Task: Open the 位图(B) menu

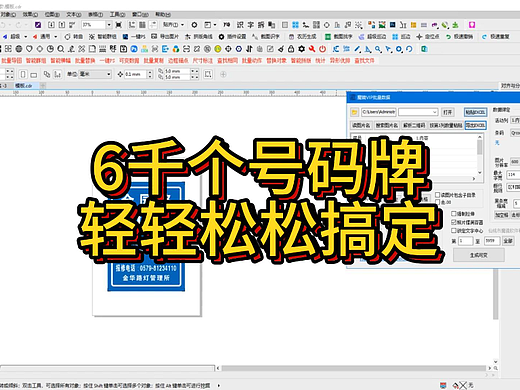Action: pos(52,15)
